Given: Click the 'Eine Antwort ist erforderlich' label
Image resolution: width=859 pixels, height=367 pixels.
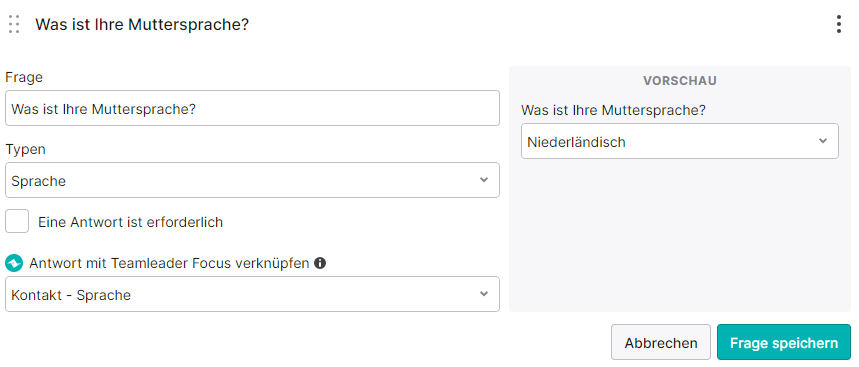Looking at the screenshot, I should (x=130, y=222).
